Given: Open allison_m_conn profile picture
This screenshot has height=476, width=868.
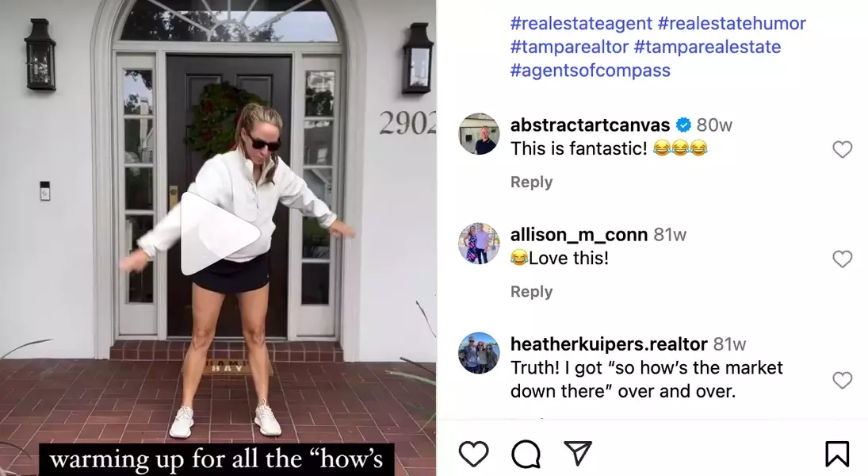Looking at the screenshot, I should [x=479, y=244].
